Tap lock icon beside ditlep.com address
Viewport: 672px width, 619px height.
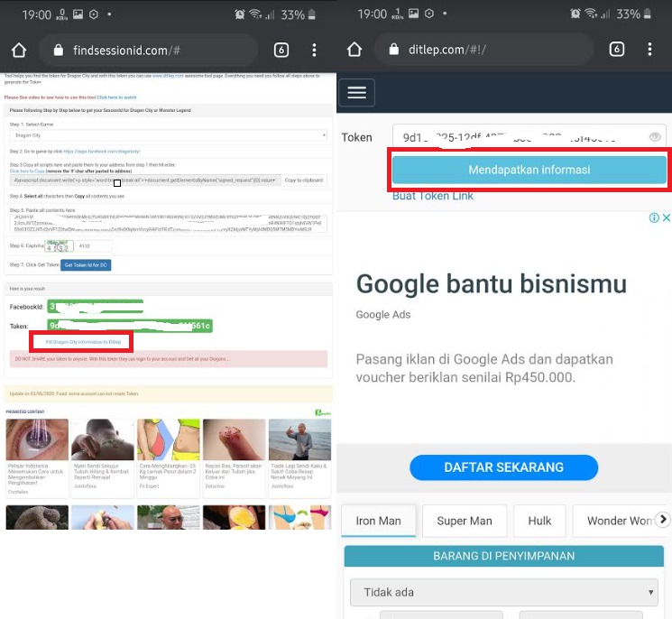coord(394,50)
